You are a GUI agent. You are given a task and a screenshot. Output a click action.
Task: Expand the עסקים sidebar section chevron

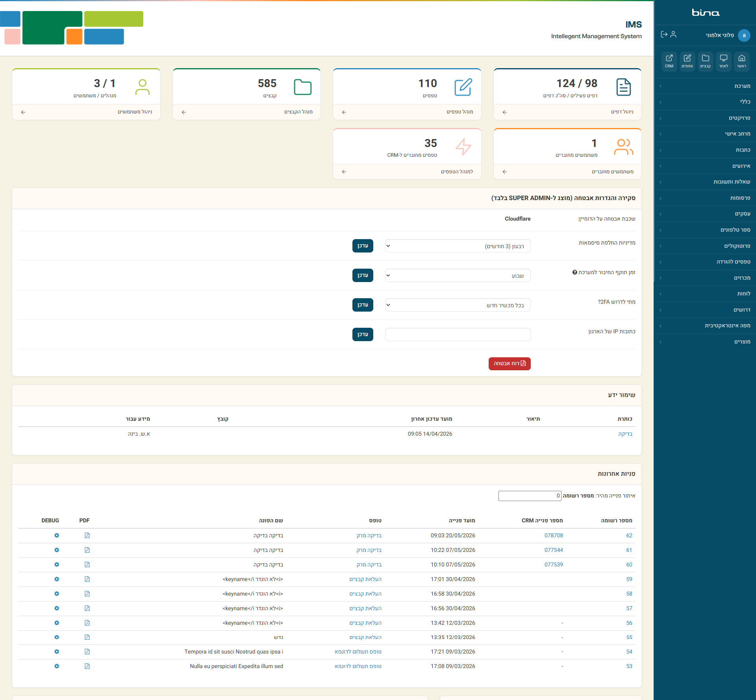(x=660, y=214)
